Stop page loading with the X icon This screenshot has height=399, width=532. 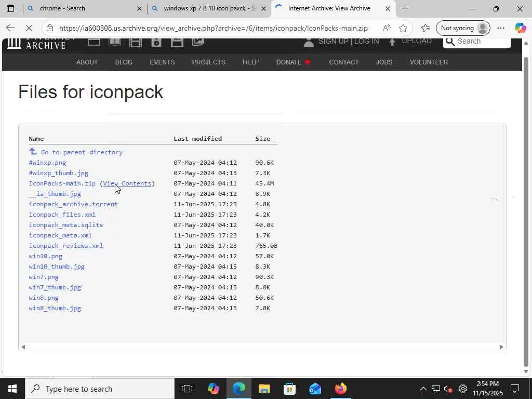click(x=29, y=28)
